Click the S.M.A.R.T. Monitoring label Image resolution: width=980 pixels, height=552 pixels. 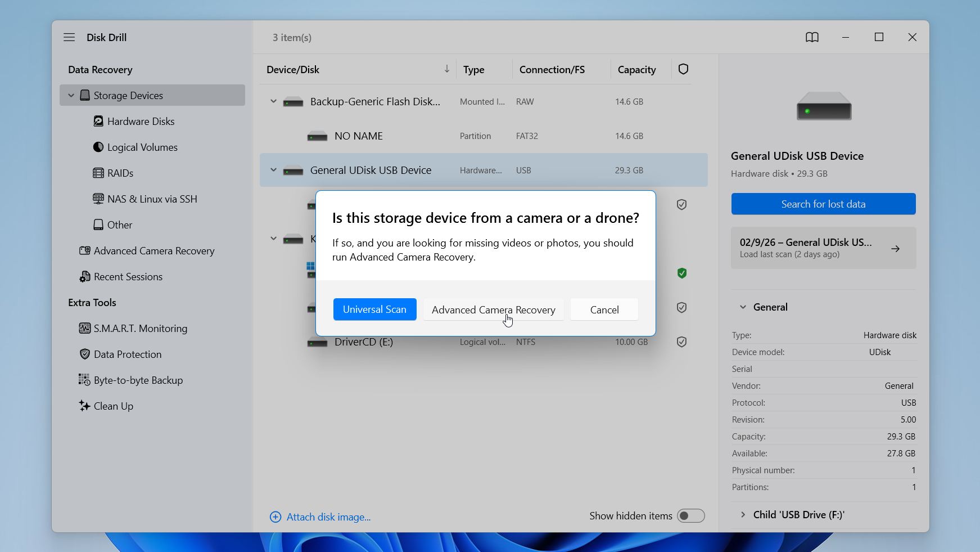pos(141,328)
